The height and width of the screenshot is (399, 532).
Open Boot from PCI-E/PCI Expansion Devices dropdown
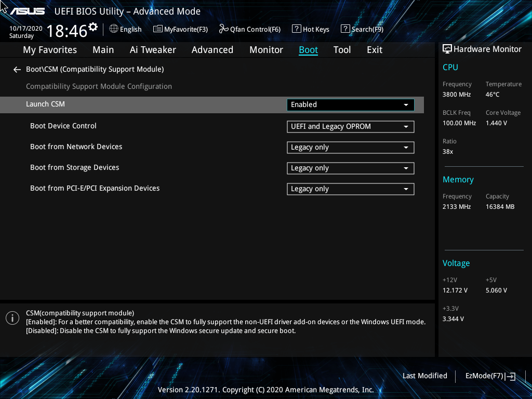[x=351, y=189]
